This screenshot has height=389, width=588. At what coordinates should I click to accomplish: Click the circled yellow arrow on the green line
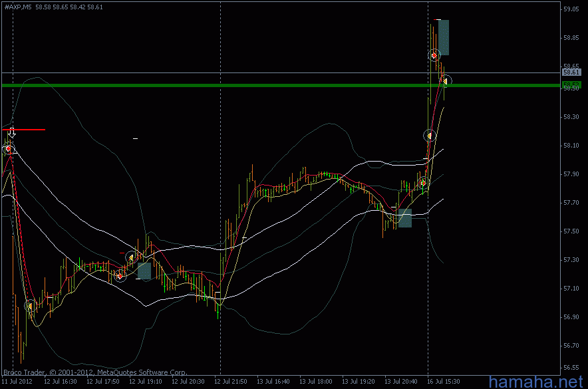pos(446,81)
